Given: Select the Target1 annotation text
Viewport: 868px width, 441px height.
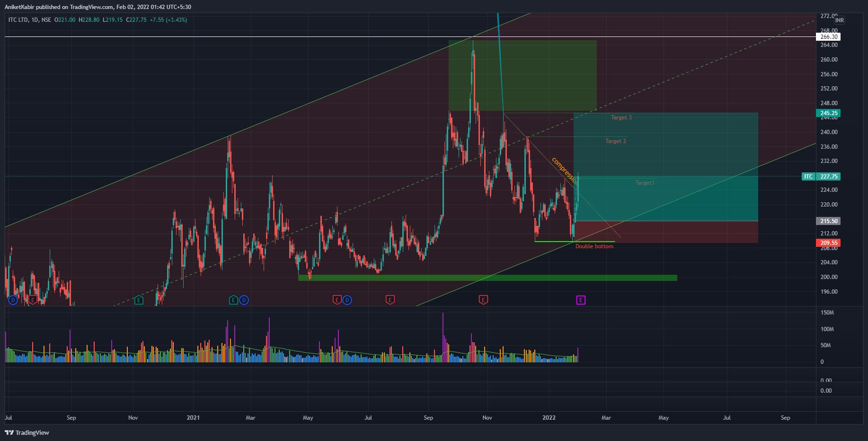Looking at the screenshot, I should [x=645, y=183].
